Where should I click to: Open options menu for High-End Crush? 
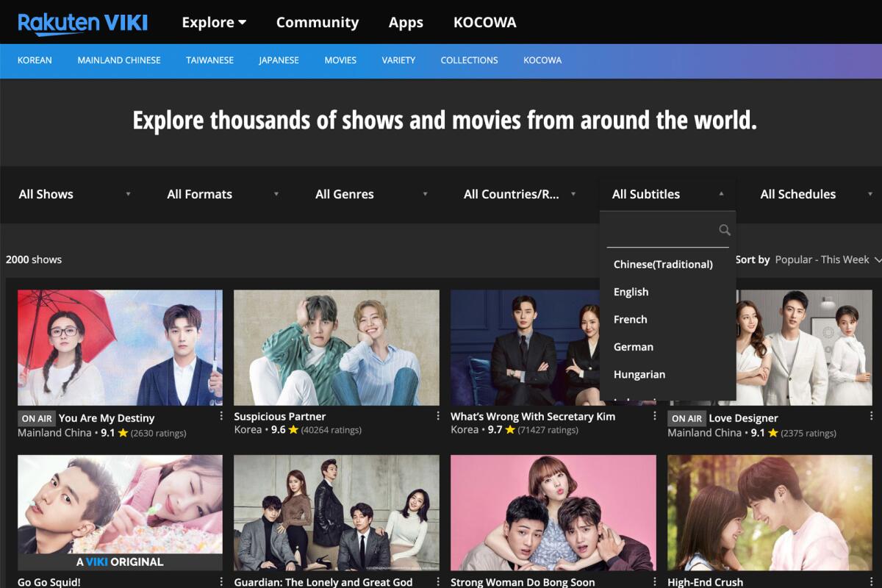click(x=871, y=581)
